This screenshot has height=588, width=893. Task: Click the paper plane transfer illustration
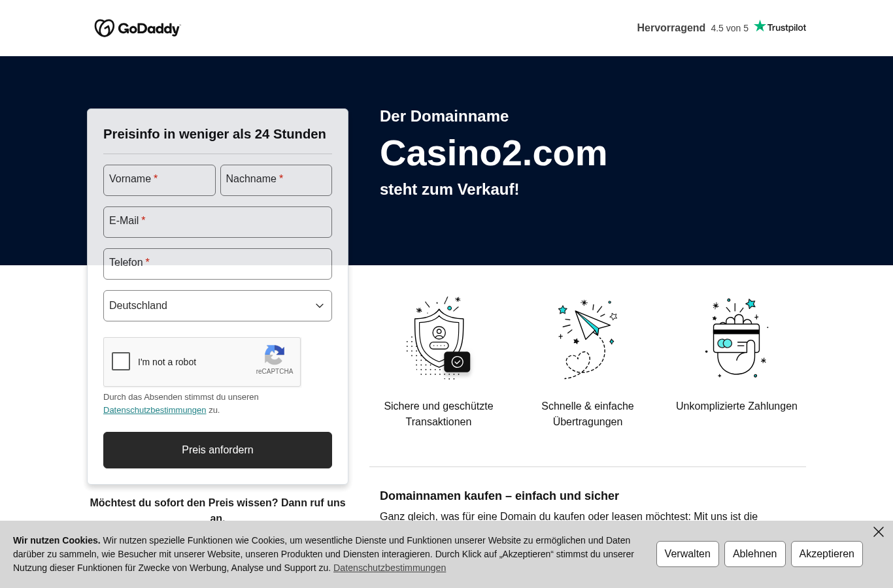click(x=587, y=338)
